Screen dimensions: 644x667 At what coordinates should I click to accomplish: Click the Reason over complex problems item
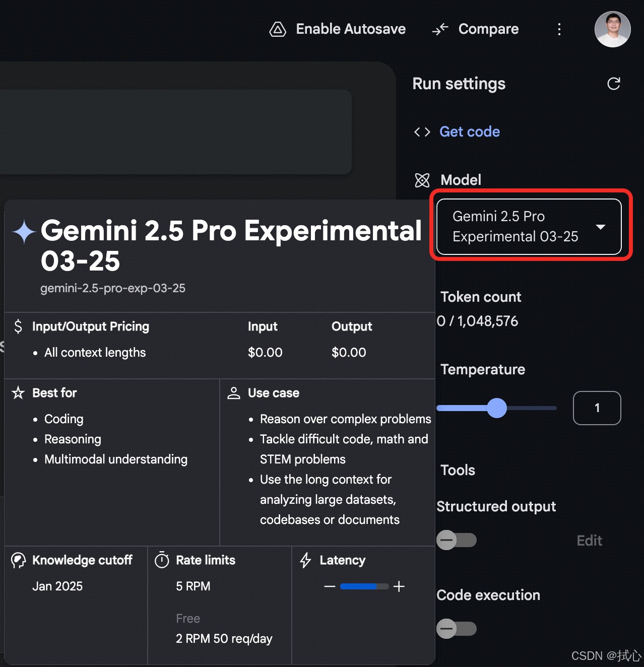(346, 419)
